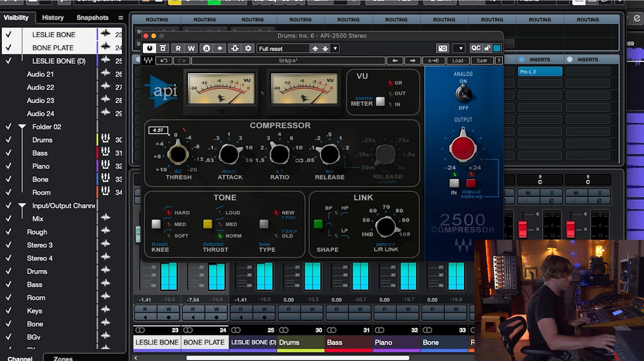The height and width of the screenshot is (361, 644).
Task: Click the stereo link icon on Drums channel 30
Action: click(x=284, y=330)
